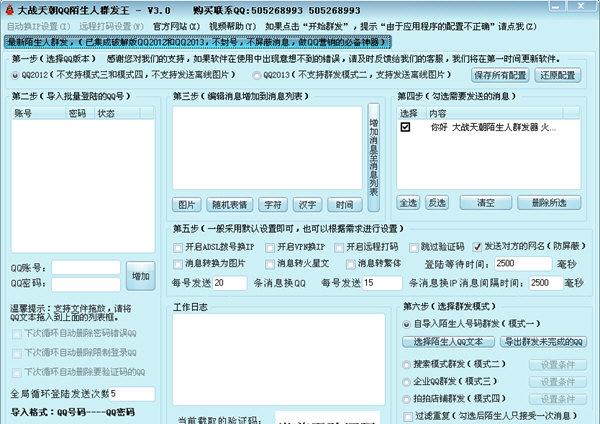600x424 pixels.
Task: Click the 反选 button
Action: (437, 203)
